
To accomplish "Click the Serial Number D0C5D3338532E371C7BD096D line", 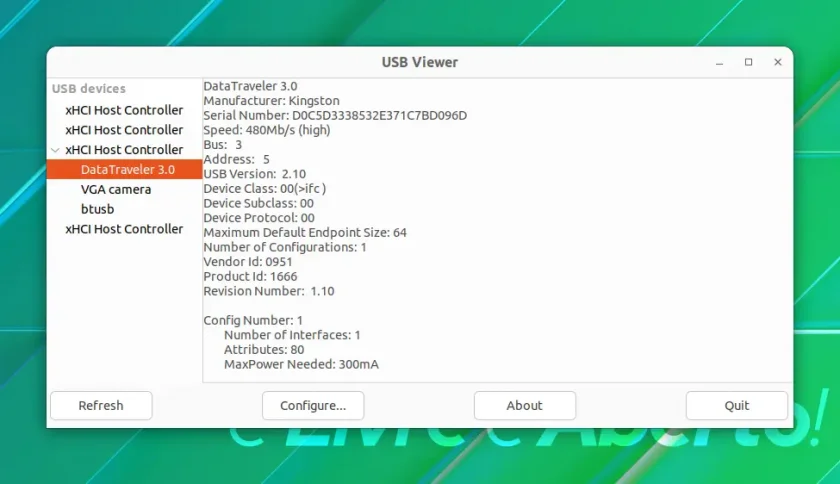I will [335, 115].
